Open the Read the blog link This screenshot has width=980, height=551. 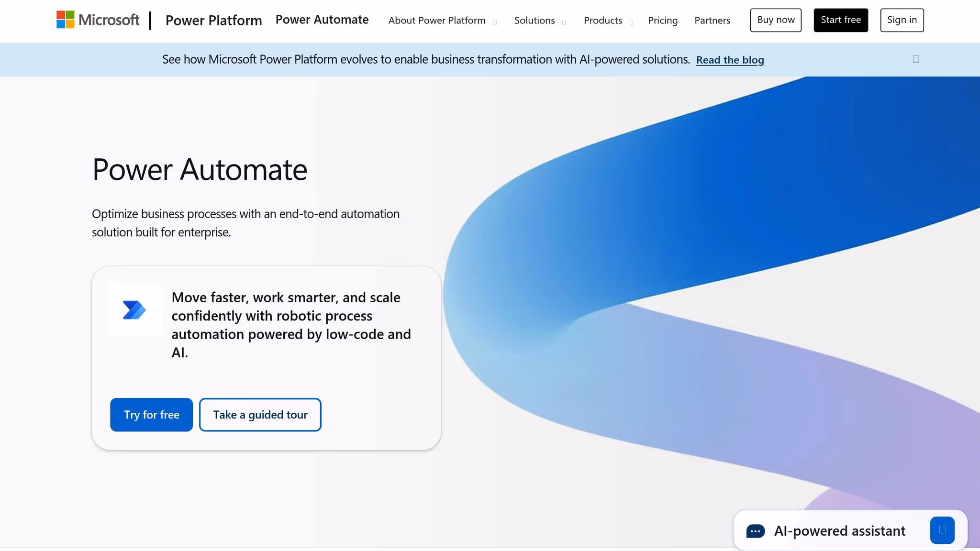pos(730,60)
